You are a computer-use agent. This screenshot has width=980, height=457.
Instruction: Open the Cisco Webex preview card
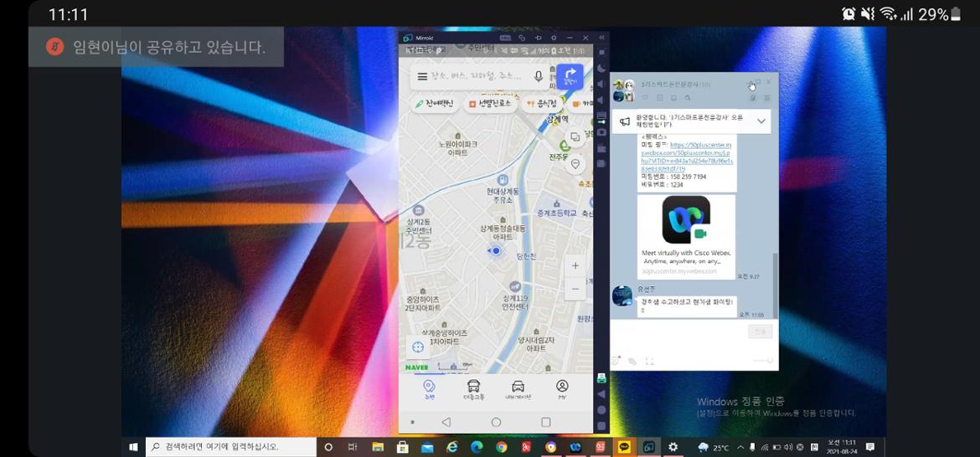pyautogui.click(x=686, y=236)
